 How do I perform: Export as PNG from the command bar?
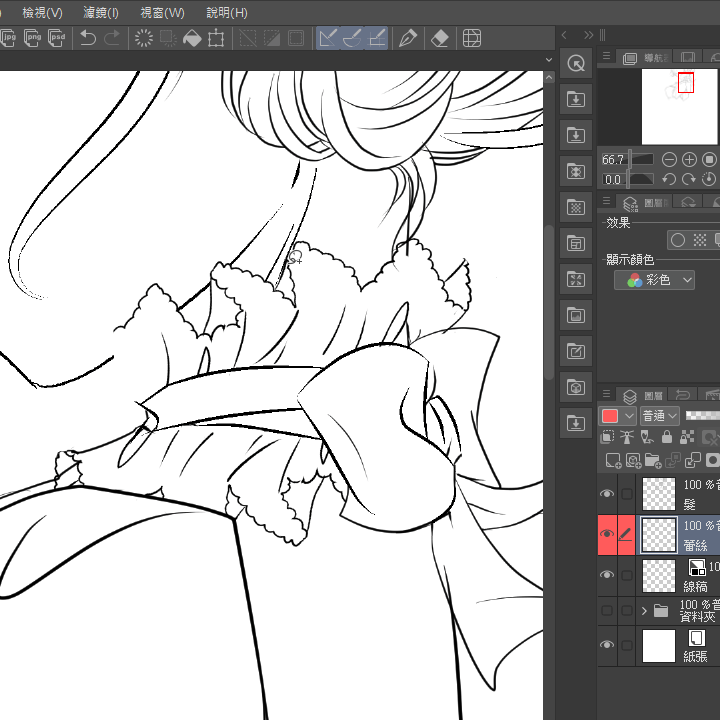[x=32, y=38]
